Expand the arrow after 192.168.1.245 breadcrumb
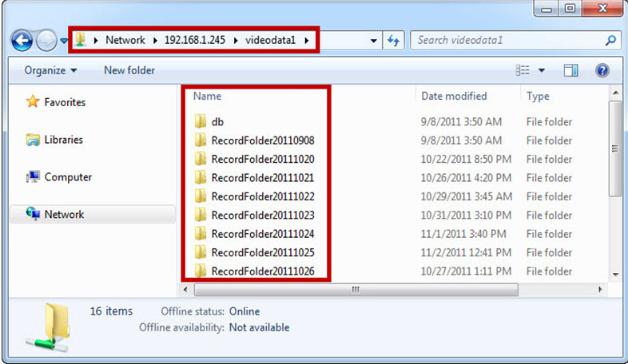The height and width of the screenshot is (364, 628). [236, 40]
